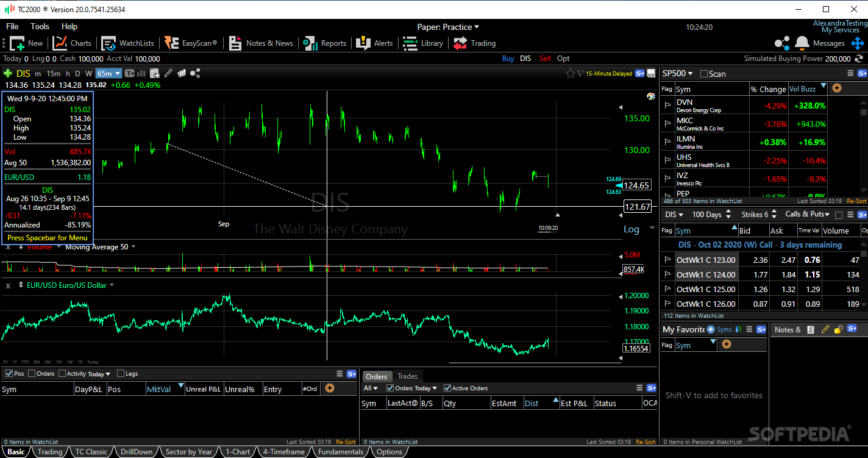The image size is (868, 458).
Task: Open the Tools menu
Action: click(x=40, y=26)
